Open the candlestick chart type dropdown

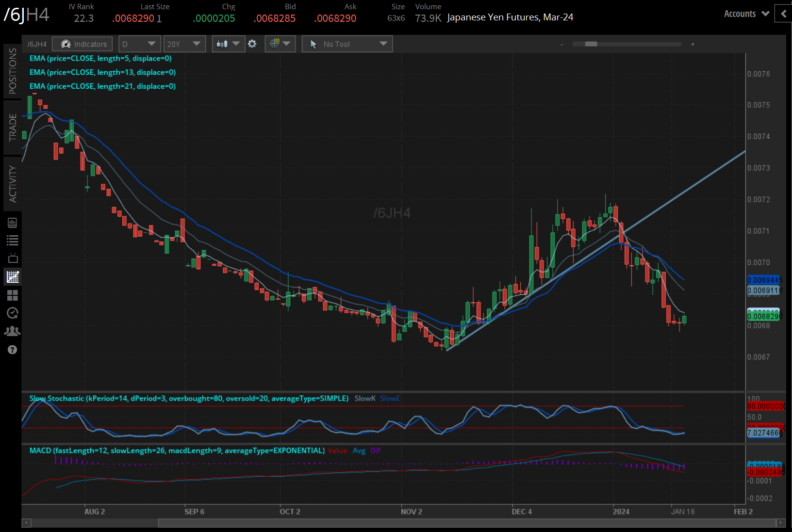click(228, 44)
